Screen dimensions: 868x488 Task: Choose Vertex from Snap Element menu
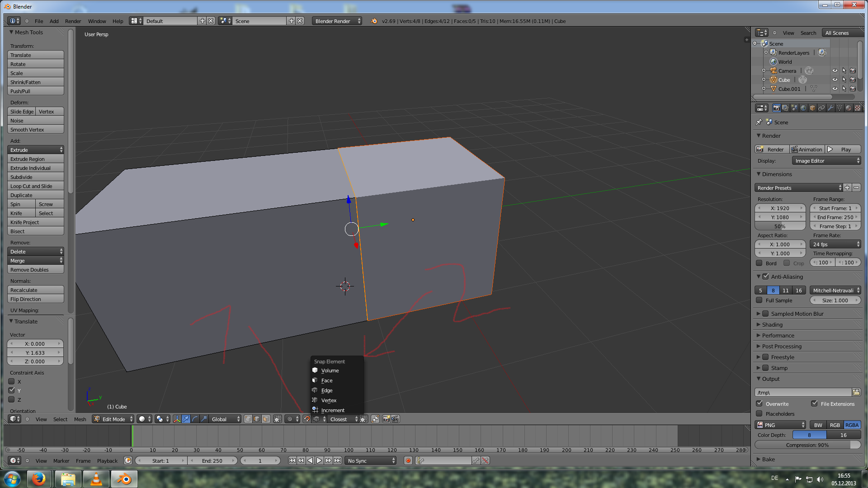(329, 400)
